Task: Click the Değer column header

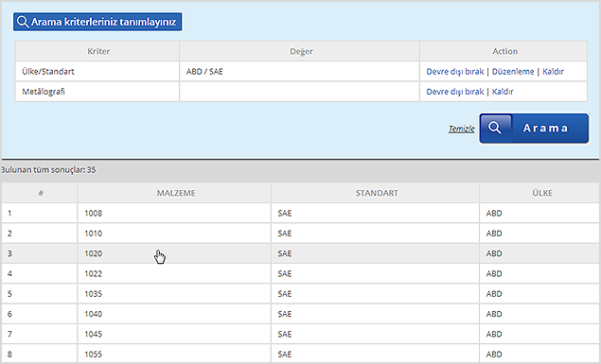Action: 299,51
